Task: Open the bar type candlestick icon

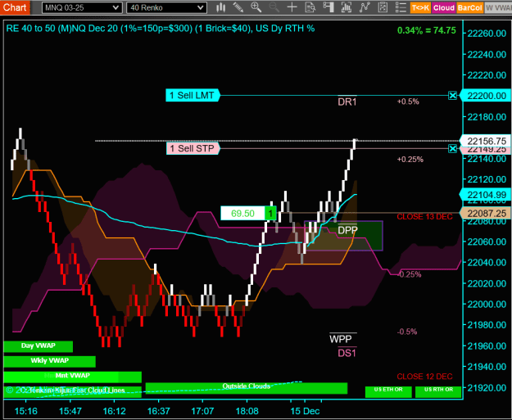Action: click(x=221, y=7)
